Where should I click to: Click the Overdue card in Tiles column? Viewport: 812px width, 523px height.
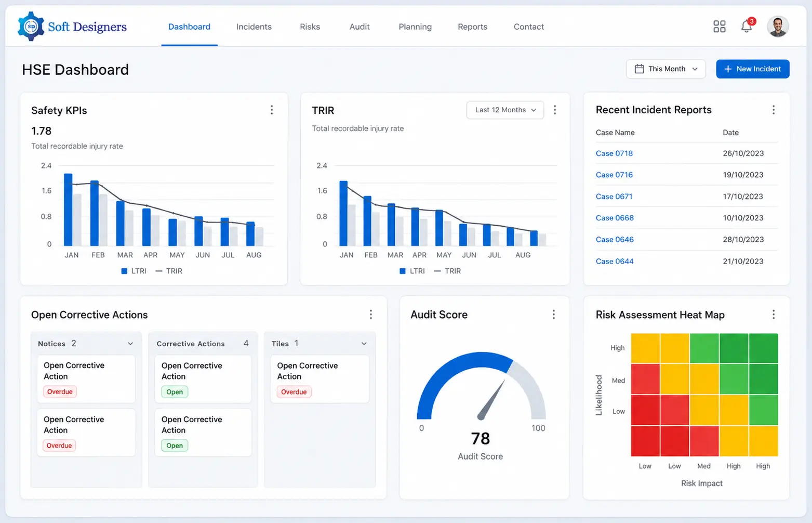click(x=320, y=378)
